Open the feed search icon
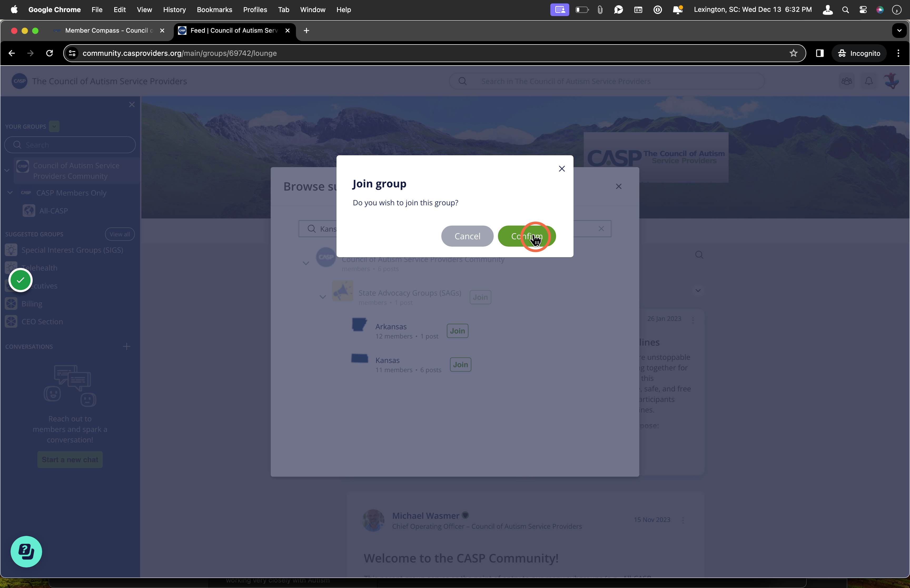 click(x=699, y=255)
